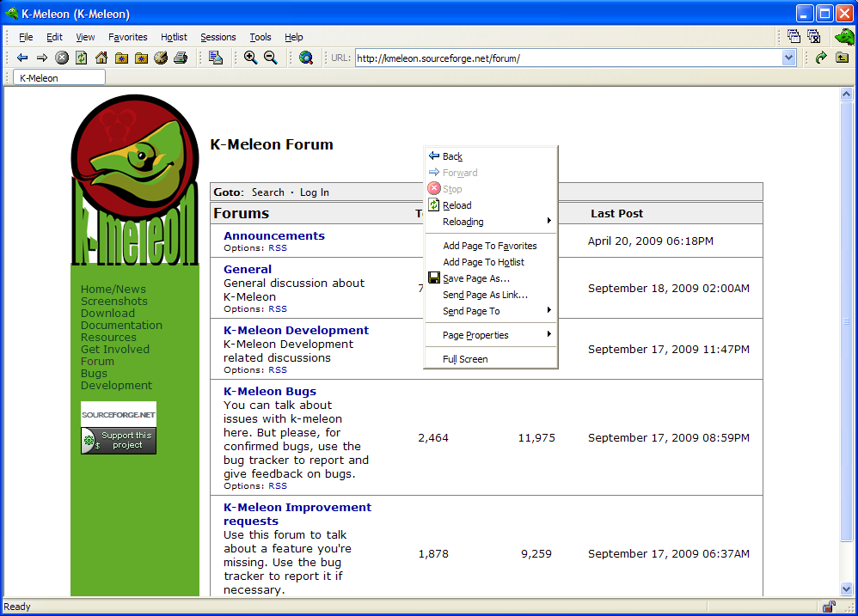858x616 pixels.
Task: Click the Up folder icon right of the URL bar
Action: coord(842,58)
